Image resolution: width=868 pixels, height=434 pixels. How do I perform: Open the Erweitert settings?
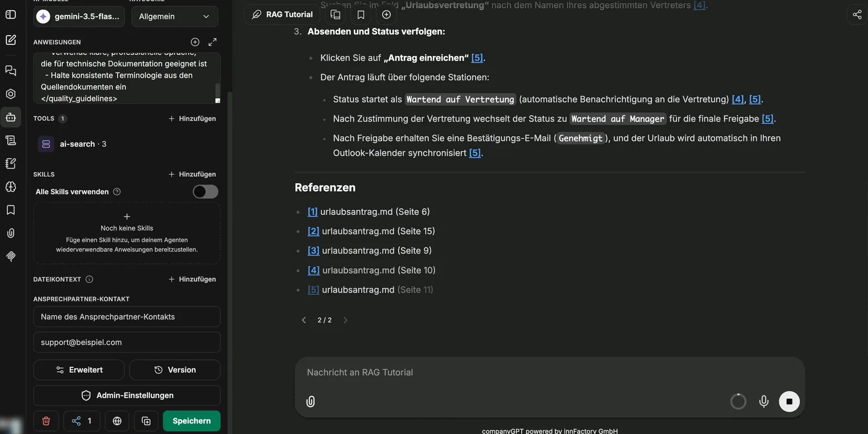click(x=79, y=370)
